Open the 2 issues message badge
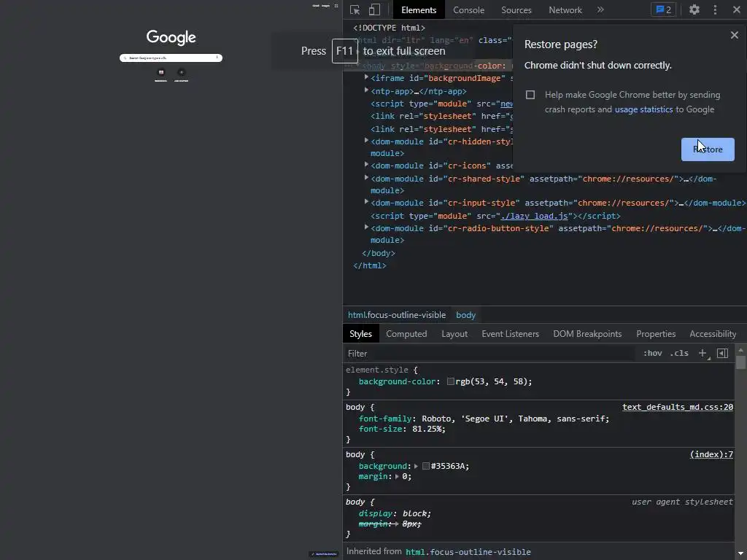Image resolution: width=747 pixels, height=560 pixels. click(664, 9)
